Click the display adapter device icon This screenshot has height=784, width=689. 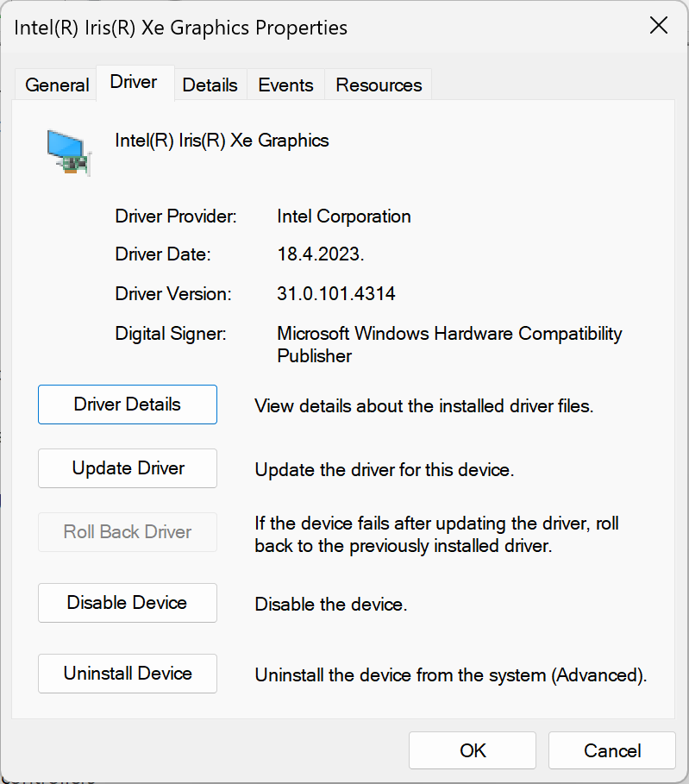click(x=69, y=152)
